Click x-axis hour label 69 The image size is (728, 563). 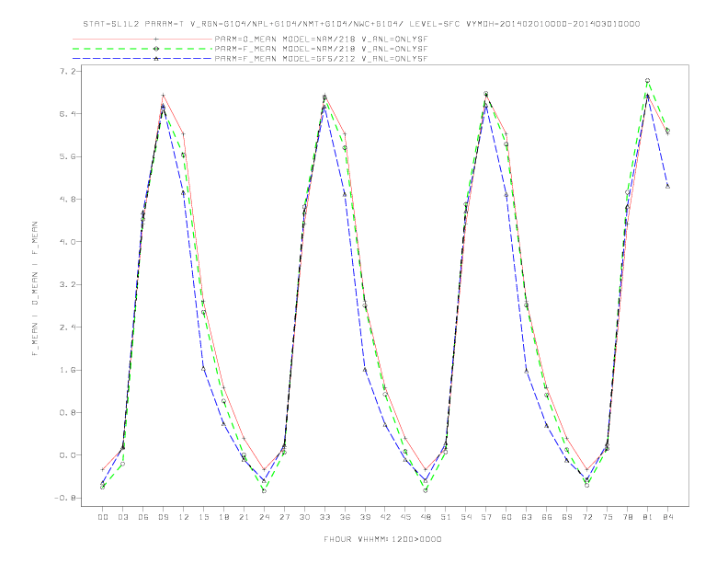pyautogui.click(x=567, y=517)
